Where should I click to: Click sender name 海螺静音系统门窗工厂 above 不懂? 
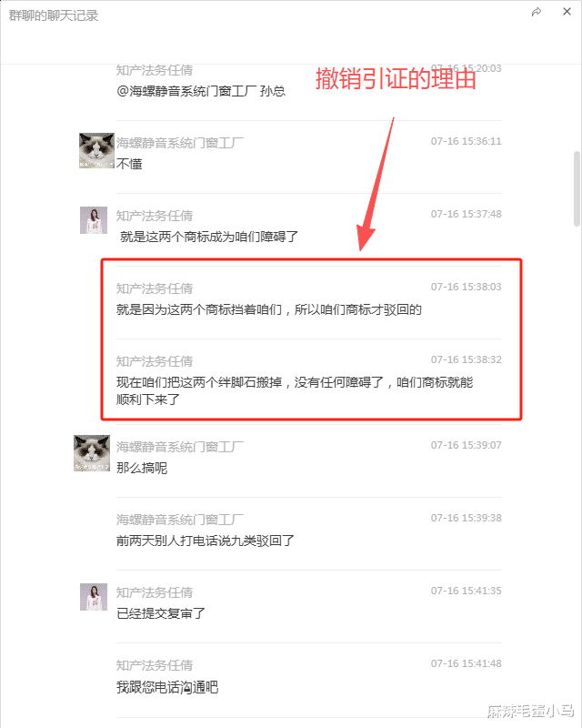click(x=180, y=143)
